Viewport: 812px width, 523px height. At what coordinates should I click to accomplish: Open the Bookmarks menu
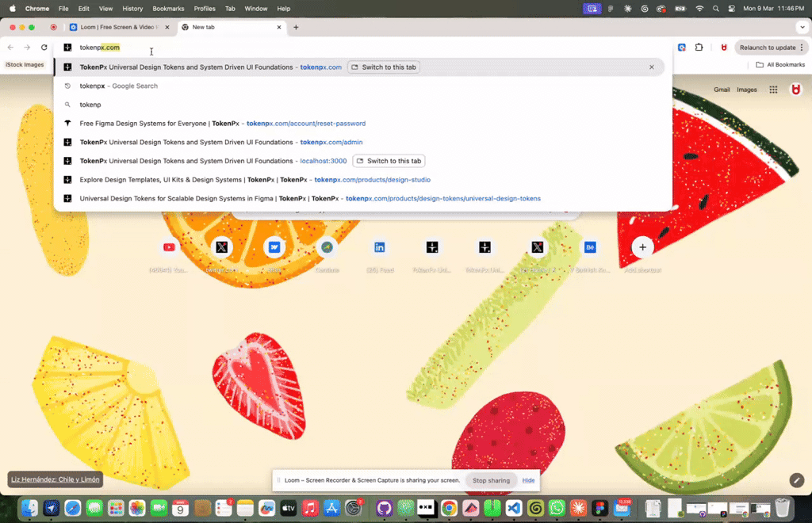168,8
